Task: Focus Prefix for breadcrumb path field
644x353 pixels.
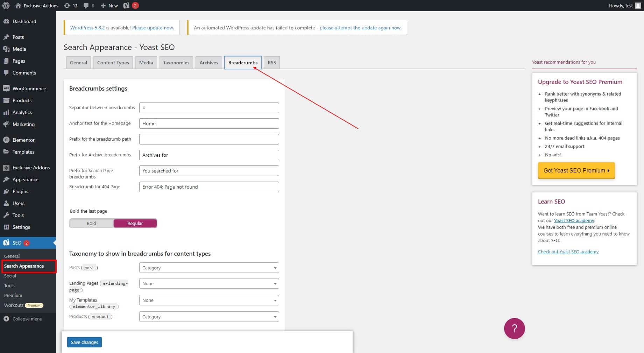Action: [x=209, y=139]
